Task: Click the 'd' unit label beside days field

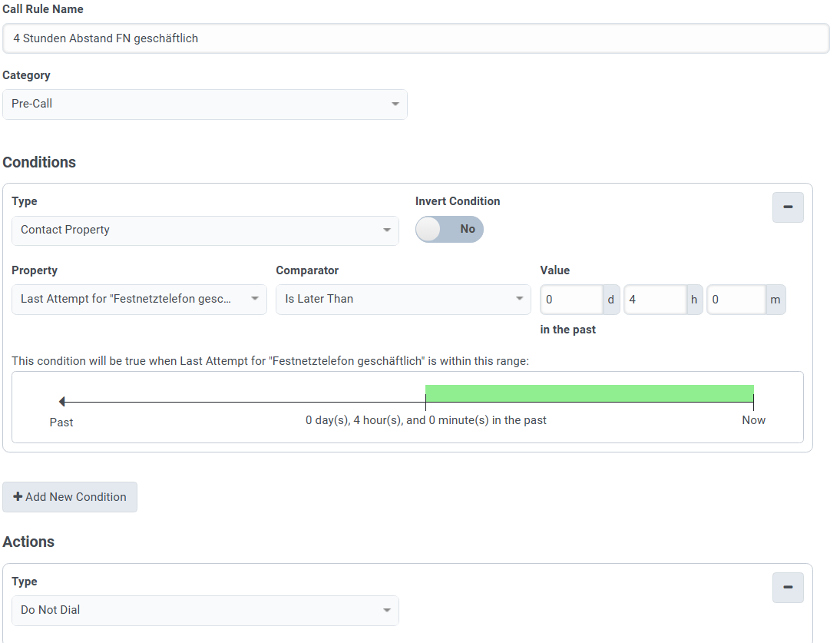Action: click(611, 300)
